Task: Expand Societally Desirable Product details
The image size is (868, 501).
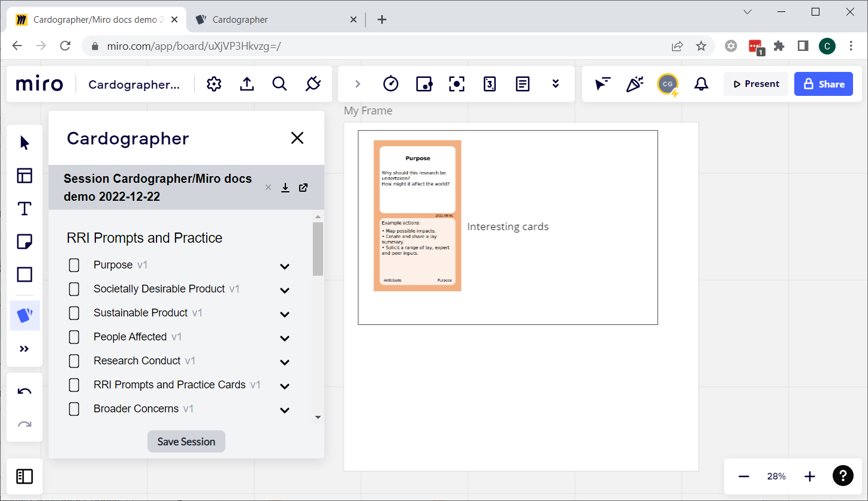Action: click(x=285, y=290)
